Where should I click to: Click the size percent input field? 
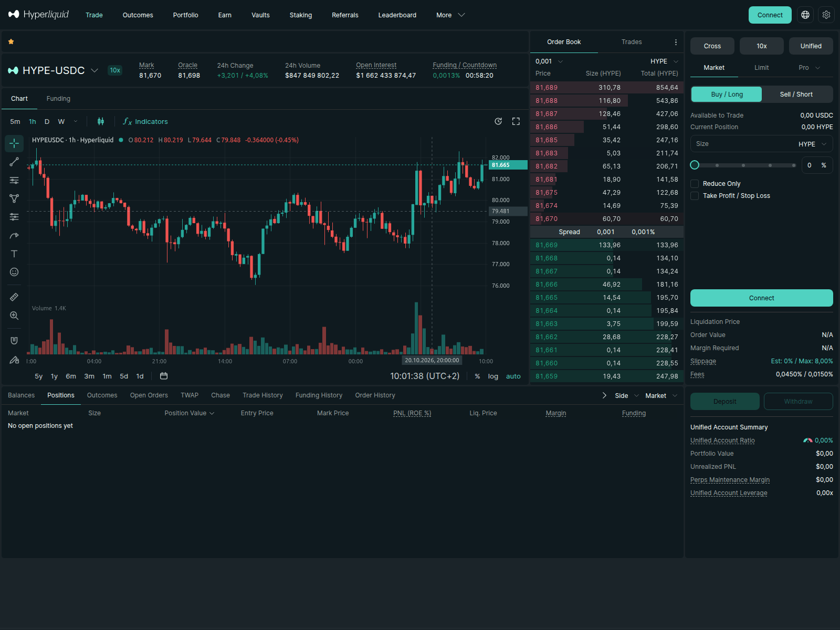[x=817, y=165]
